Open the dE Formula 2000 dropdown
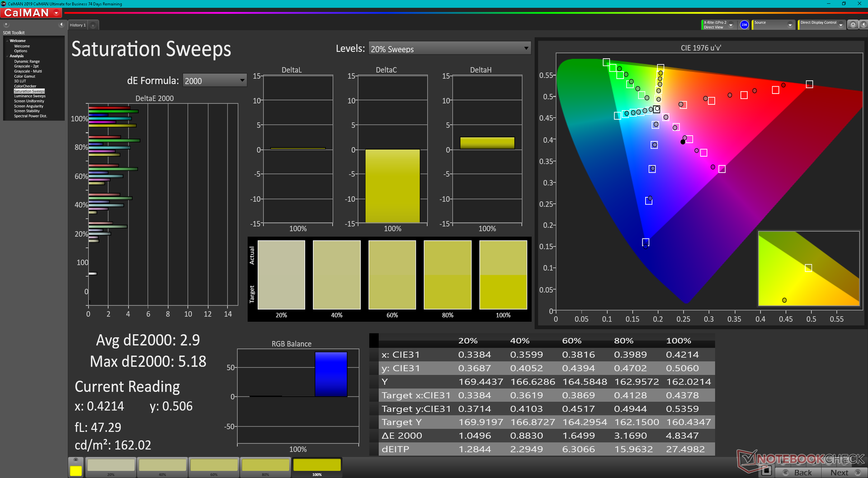This screenshot has height=478, width=868. pyautogui.click(x=215, y=80)
